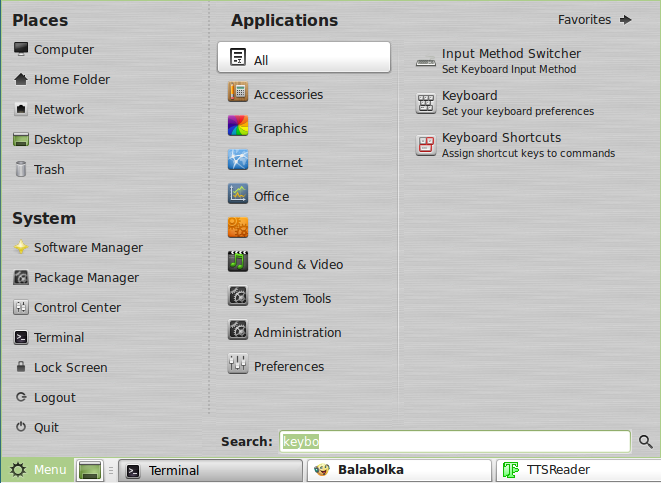Image resolution: width=661 pixels, height=483 pixels.
Task: Click the Logout label
Action: 55,397
